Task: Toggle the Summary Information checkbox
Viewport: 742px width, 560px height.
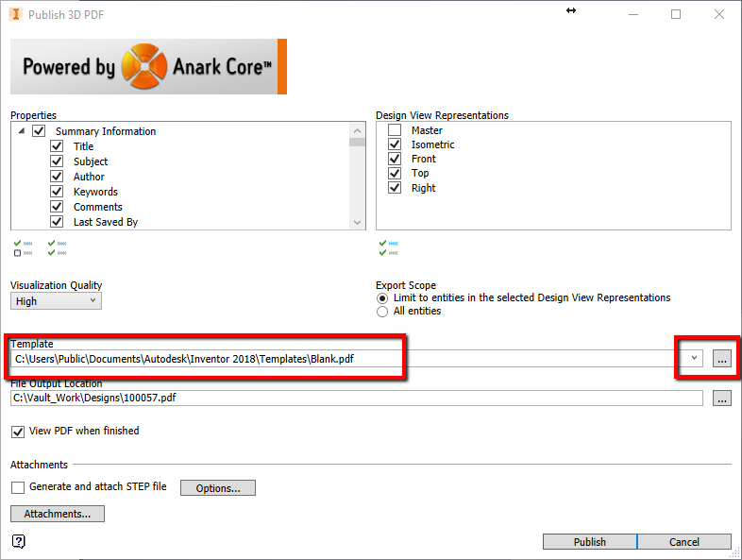Action: 39,130
